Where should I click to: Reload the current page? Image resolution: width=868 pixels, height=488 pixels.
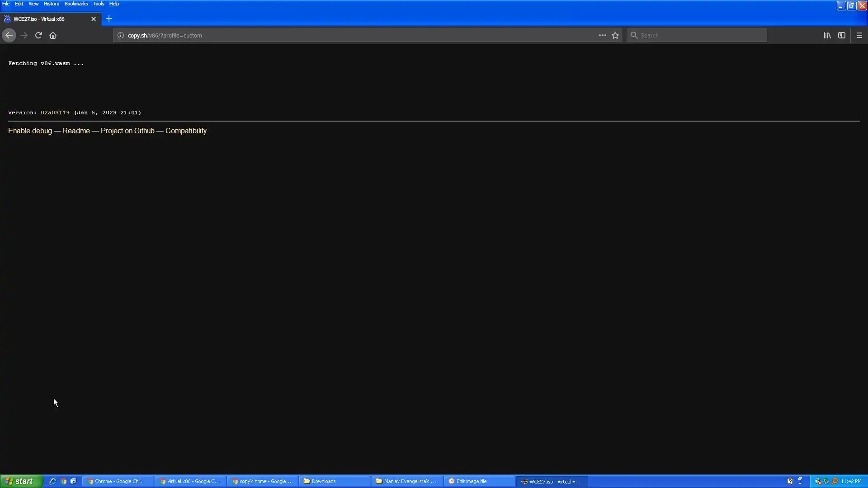pyautogui.click(x=38, y=35)
